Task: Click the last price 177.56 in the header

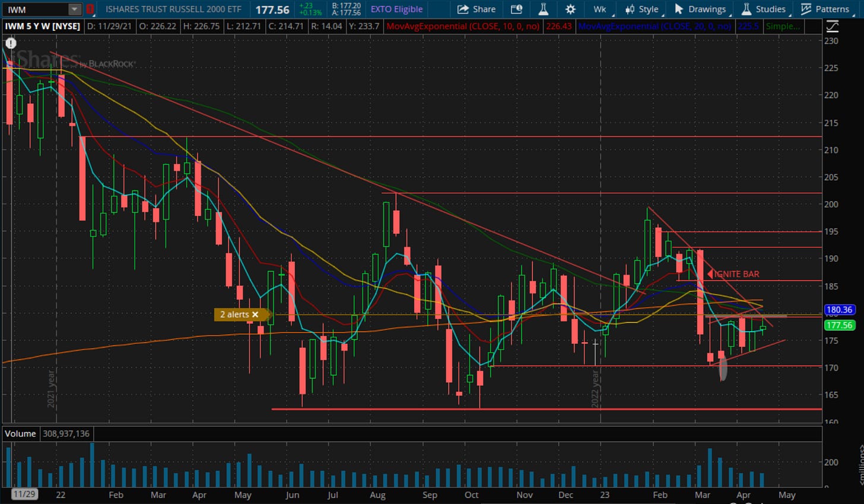Action: 272,9
